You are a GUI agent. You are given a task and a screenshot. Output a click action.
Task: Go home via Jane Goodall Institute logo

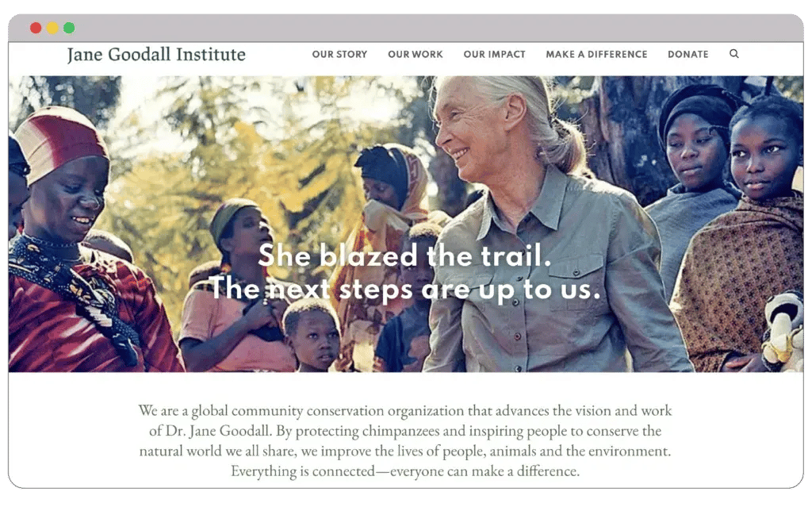(x=156, y=55)
